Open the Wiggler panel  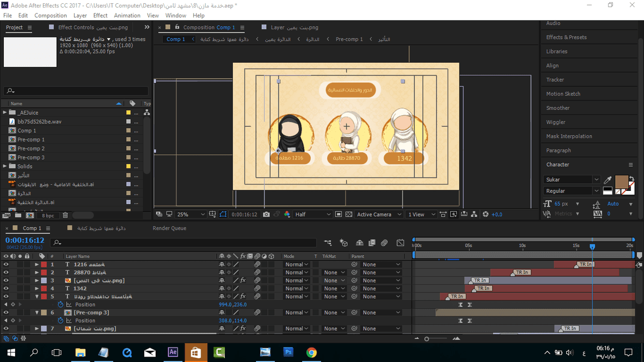pyautogui.click(x=555, y=122)
